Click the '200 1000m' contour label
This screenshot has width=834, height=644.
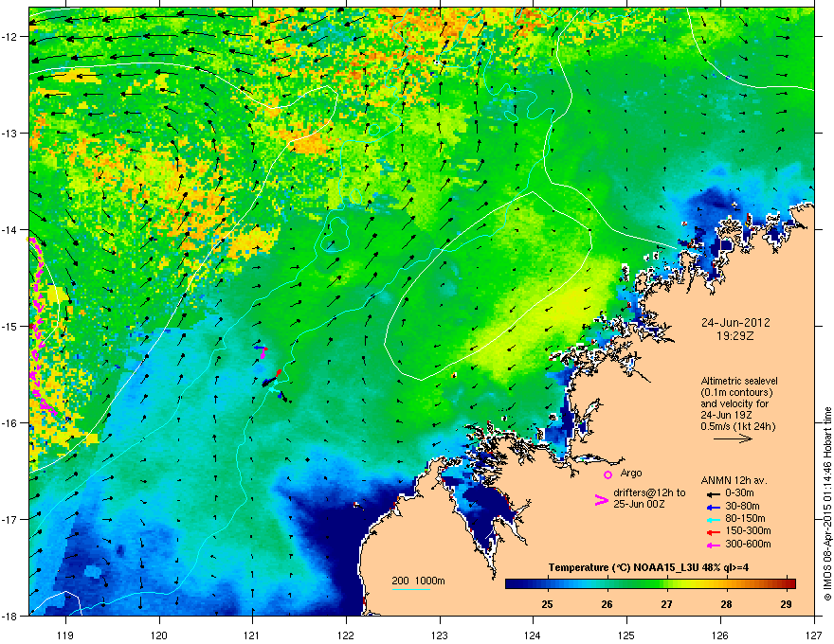[x=418, y=581]
